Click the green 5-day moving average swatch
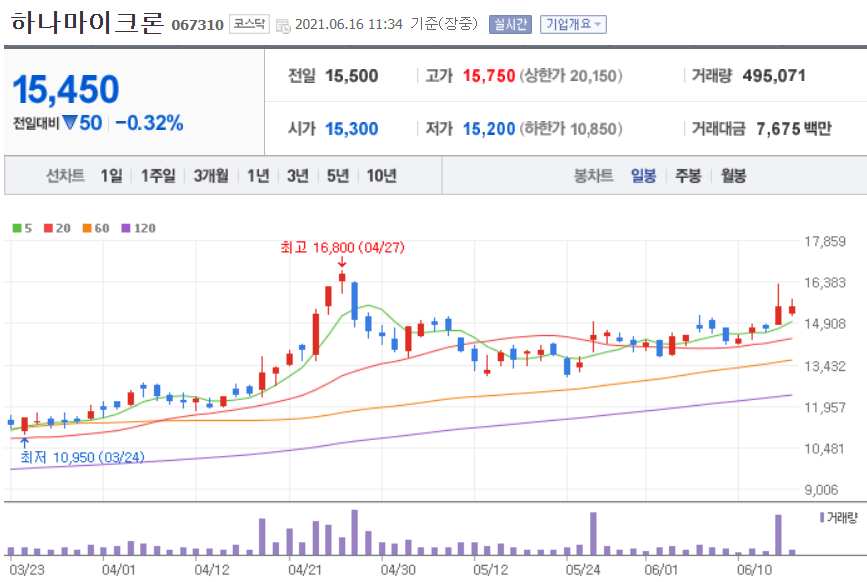This screenshot has height=582, width=867. pos(17,228)
